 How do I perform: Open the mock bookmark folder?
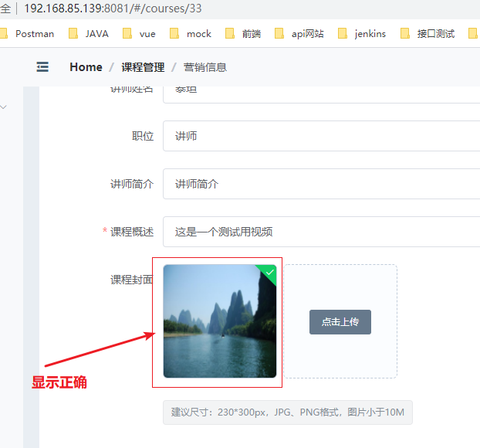190,34
